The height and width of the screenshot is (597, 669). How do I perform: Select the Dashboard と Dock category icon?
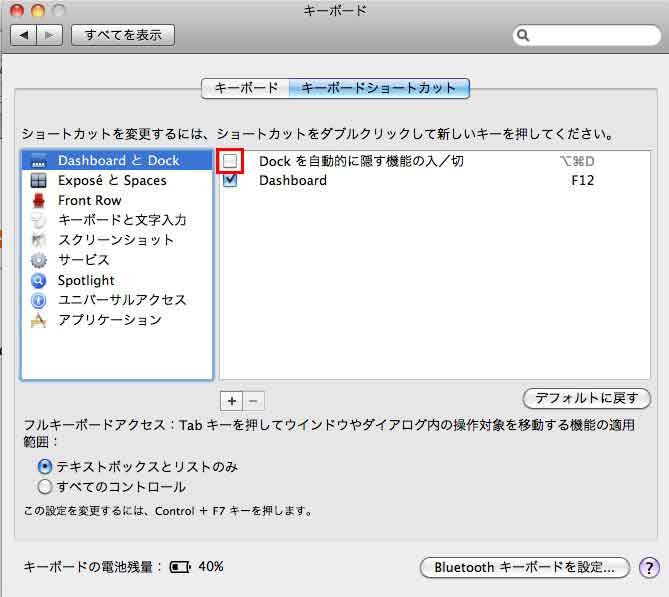click(x=39, y=160)
